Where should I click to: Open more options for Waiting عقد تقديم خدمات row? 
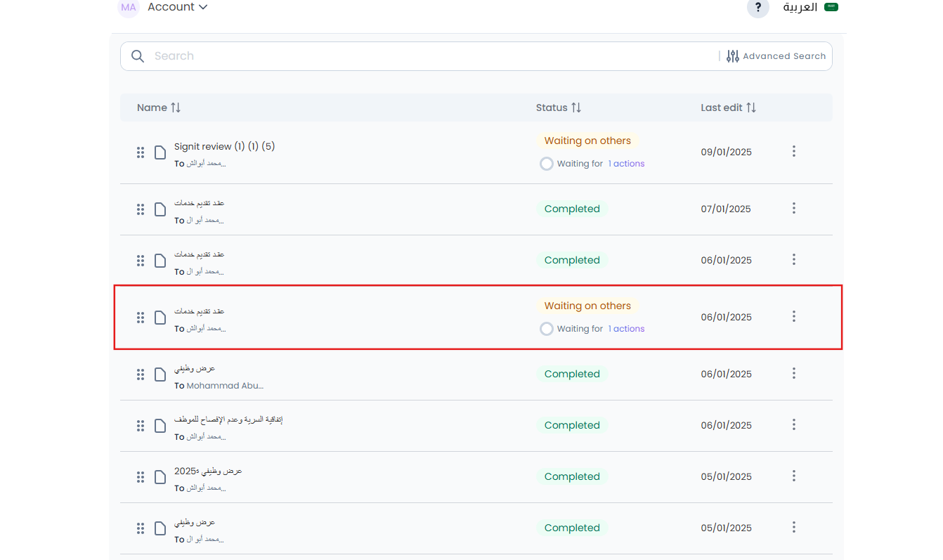pos(794,316)
